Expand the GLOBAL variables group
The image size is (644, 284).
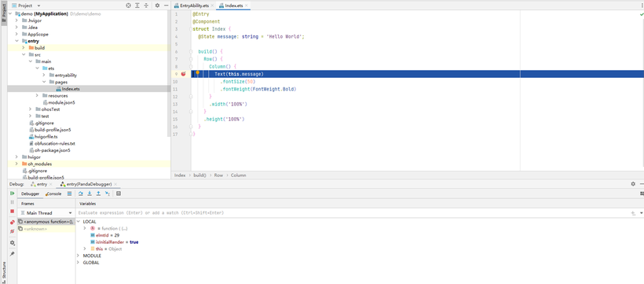click(x=79, y=262)
